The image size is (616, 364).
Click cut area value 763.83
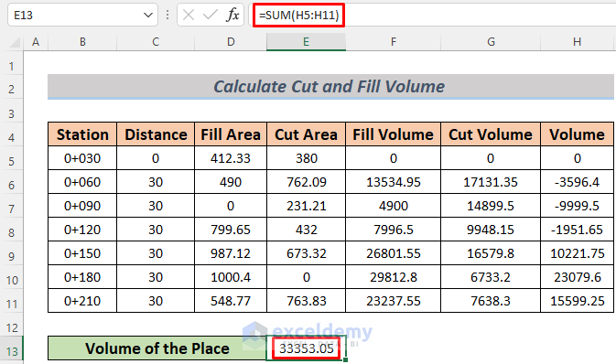306,301
